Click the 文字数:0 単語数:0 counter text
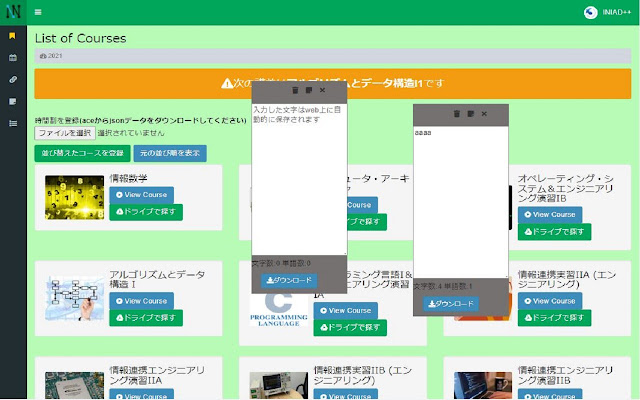640x400 pixels. [x=281, y=263]
